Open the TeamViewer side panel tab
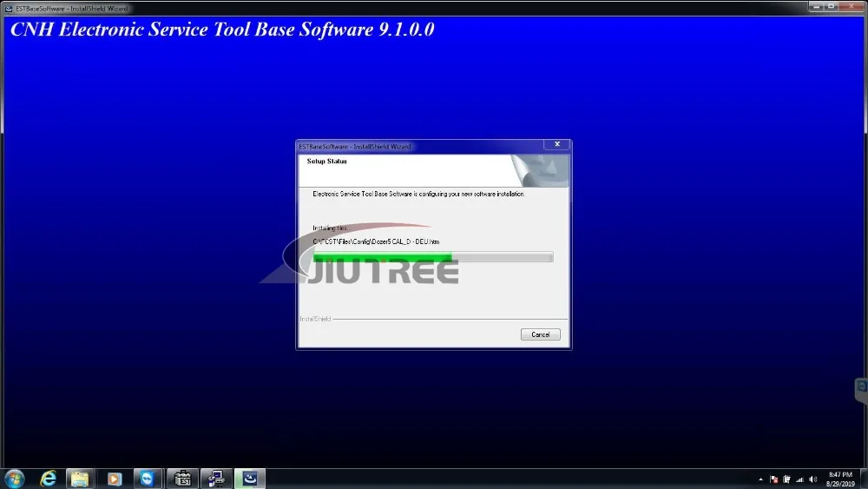This screenshot has height=489, width=868. [861, 391]
